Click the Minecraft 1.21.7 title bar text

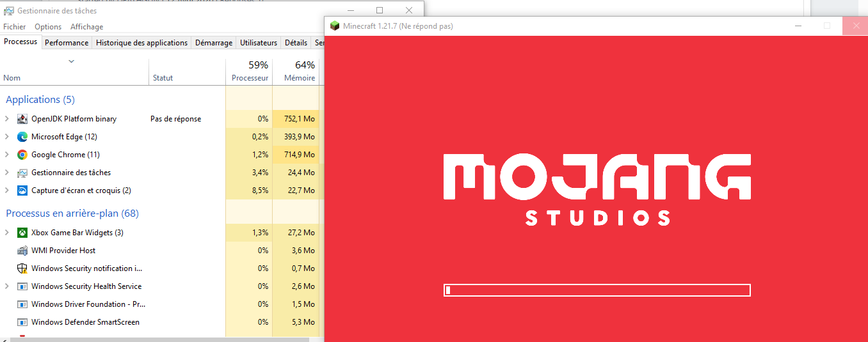(398, 26)
